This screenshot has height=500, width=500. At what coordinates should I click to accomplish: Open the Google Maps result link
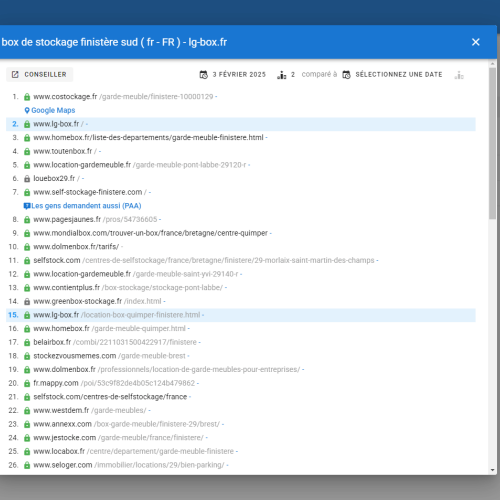point(53,110)
